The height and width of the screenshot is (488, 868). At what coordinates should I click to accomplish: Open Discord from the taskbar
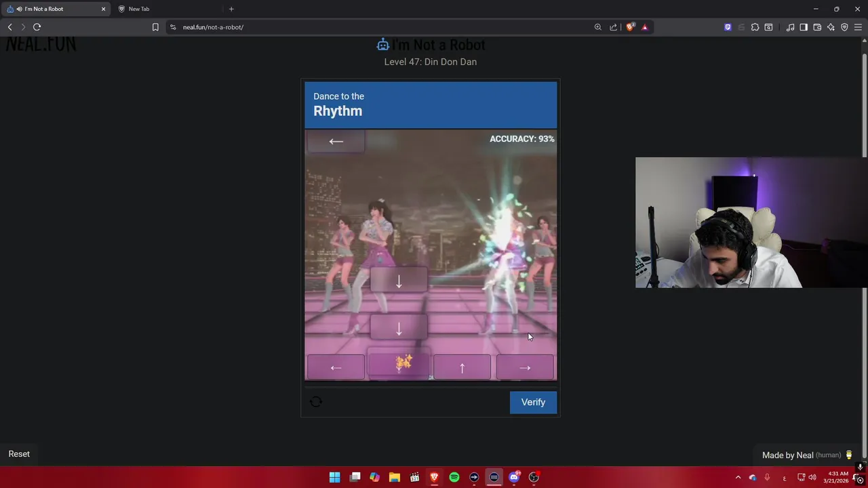[x=514, y=477]
